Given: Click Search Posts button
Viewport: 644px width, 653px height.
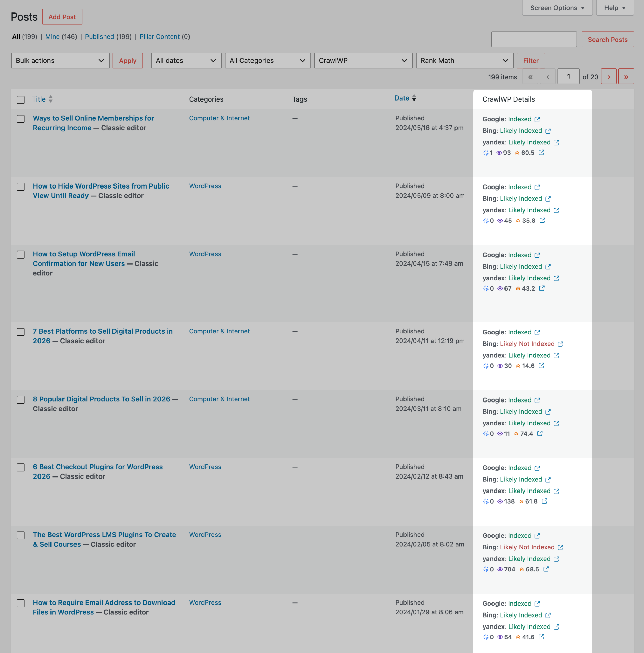Looking at the screenshot, I should point(608,40).
